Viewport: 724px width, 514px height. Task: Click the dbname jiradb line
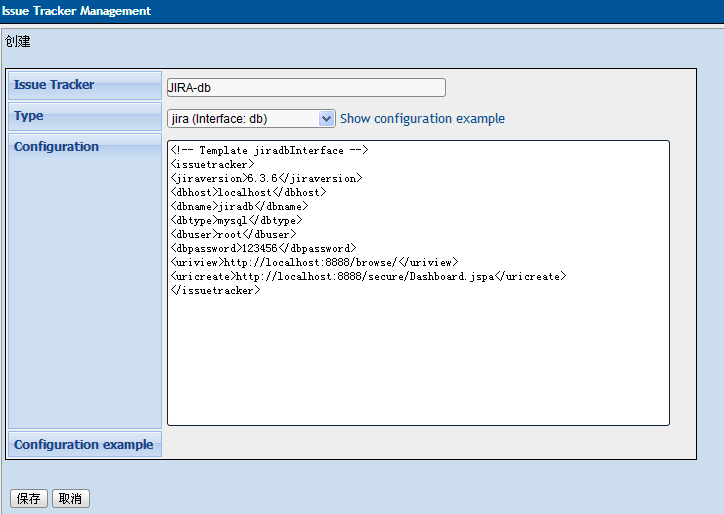239,206
